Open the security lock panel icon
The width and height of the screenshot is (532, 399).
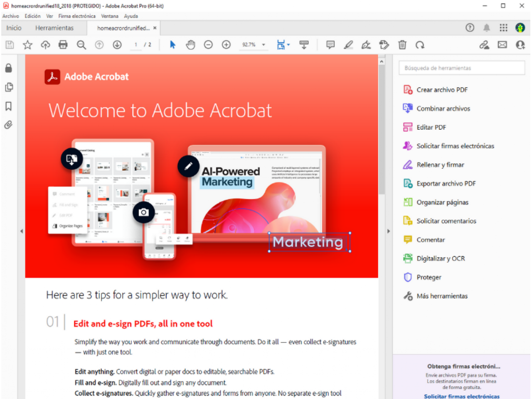[8, 68]
